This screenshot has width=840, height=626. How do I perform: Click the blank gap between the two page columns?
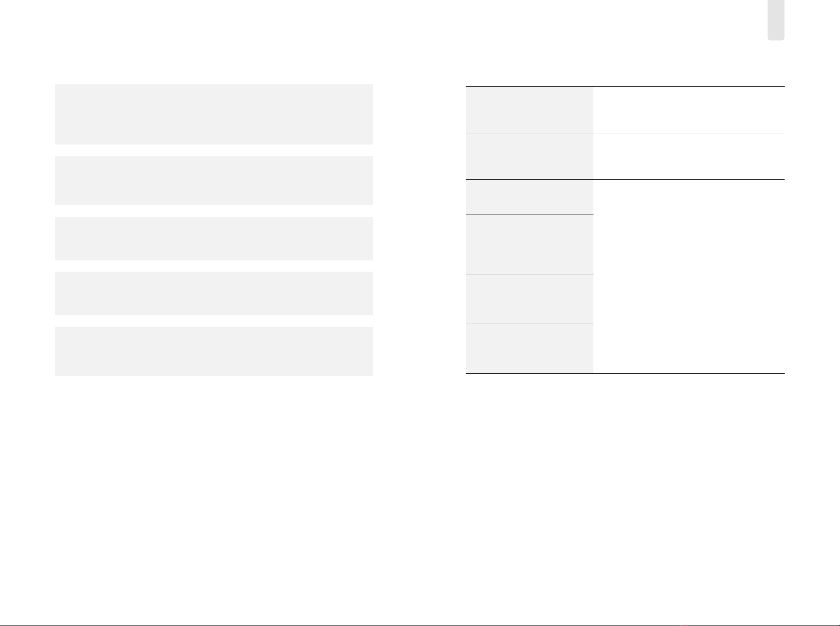(x=420, y=230)
